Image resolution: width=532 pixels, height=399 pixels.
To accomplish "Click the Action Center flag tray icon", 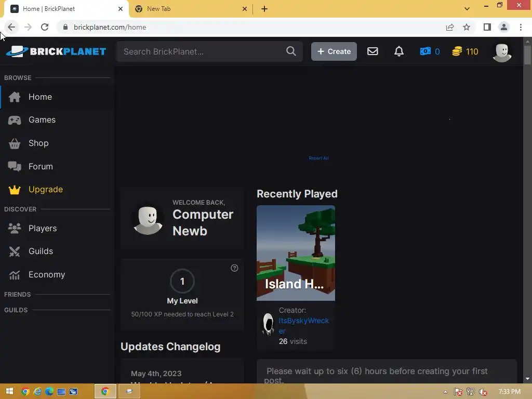I will 458,392.
